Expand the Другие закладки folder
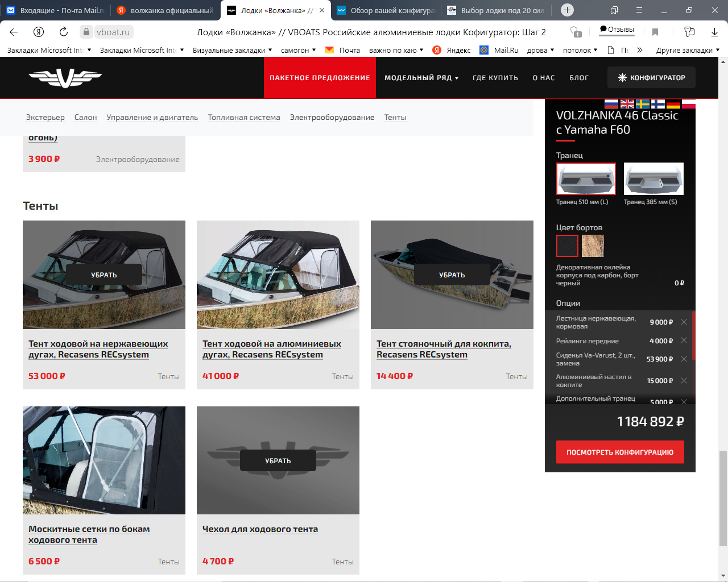This screenshot has height=582, width=728. (688, 50)
